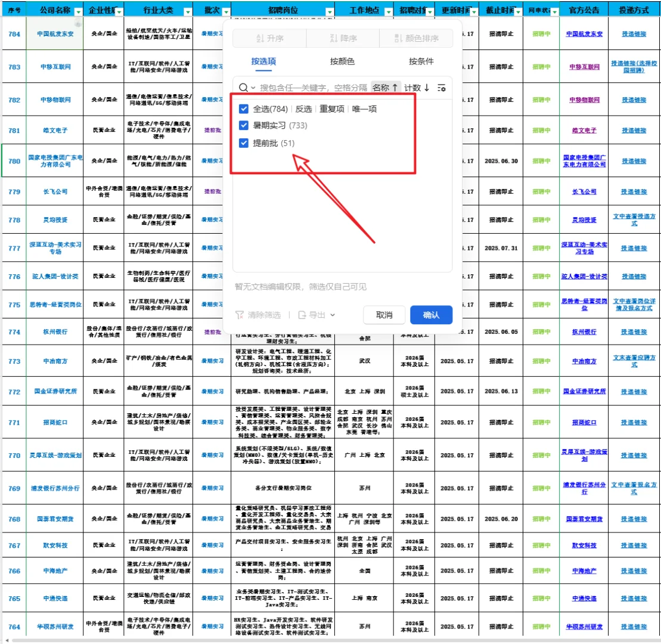Select the 2025.07.31 deadline cell
The width and height of the screenshot is (661, 644).
coord(501,248)
